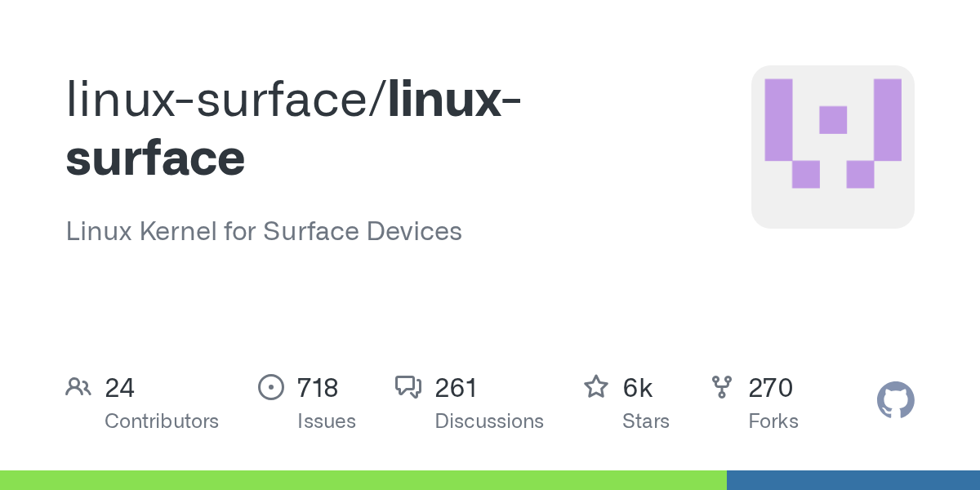Click the Discussions label text
The image size is (980, 490).
click(488, 421)
